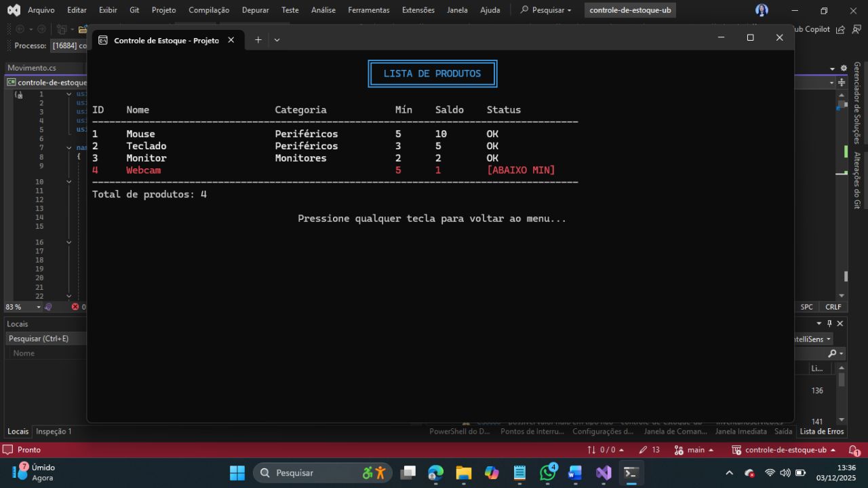The width and height of the screenshot is (868, 488).
Task: Open the Alterações do Git side tab
Action: tap(857, 180)
